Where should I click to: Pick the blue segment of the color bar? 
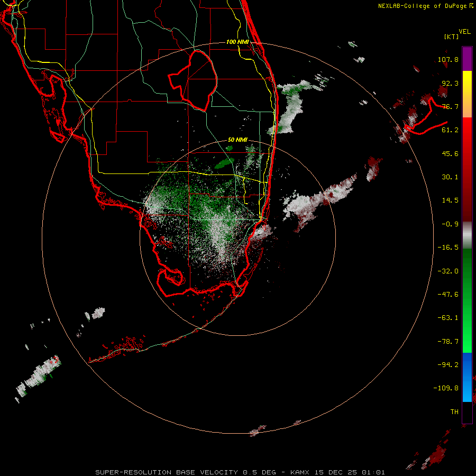(x=467, y=377)
